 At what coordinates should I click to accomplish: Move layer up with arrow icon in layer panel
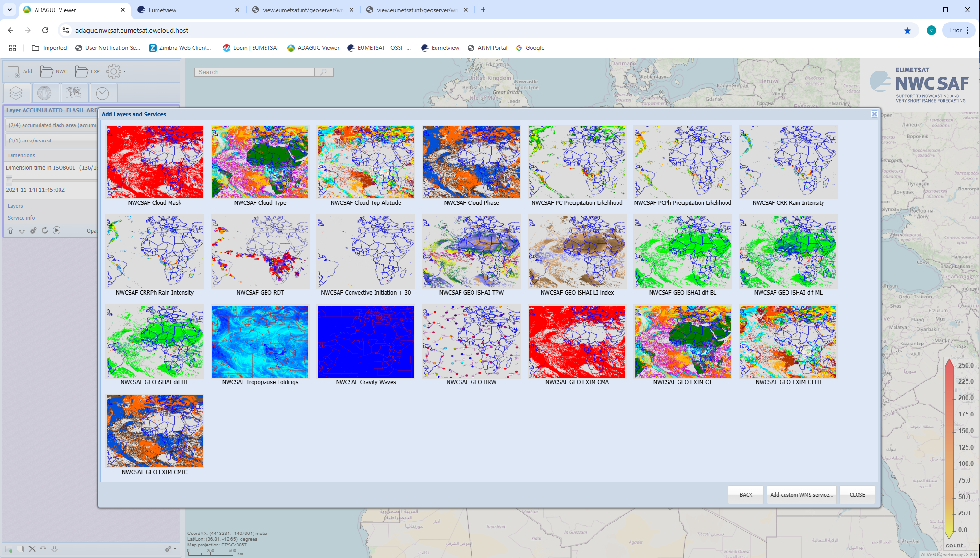tap(10, 230)
